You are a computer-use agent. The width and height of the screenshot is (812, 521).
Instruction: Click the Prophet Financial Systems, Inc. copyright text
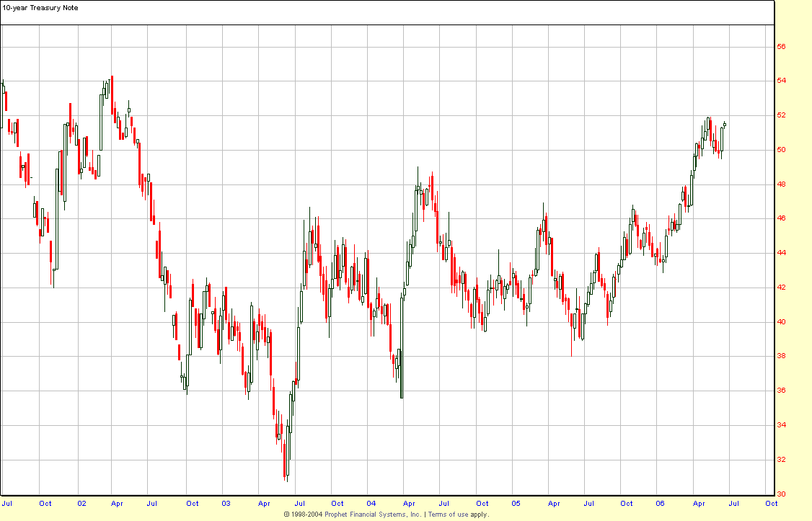tap(373, 515)
